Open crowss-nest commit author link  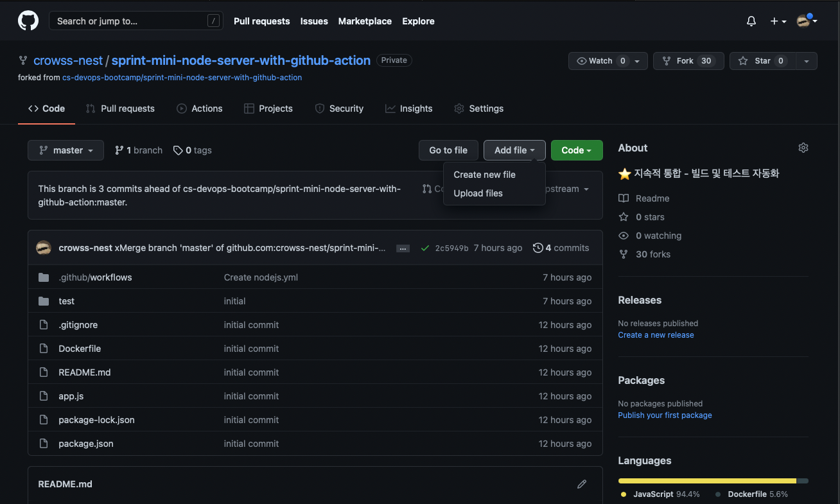tap(85, 248)
